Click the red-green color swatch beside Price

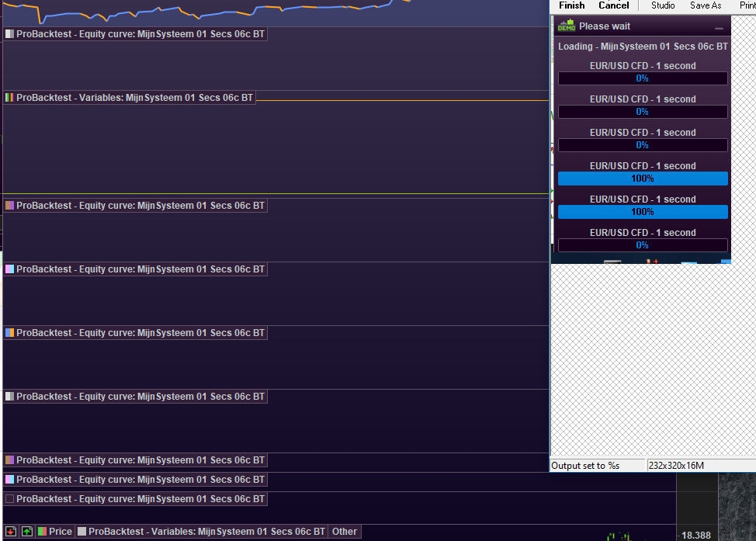42,532
